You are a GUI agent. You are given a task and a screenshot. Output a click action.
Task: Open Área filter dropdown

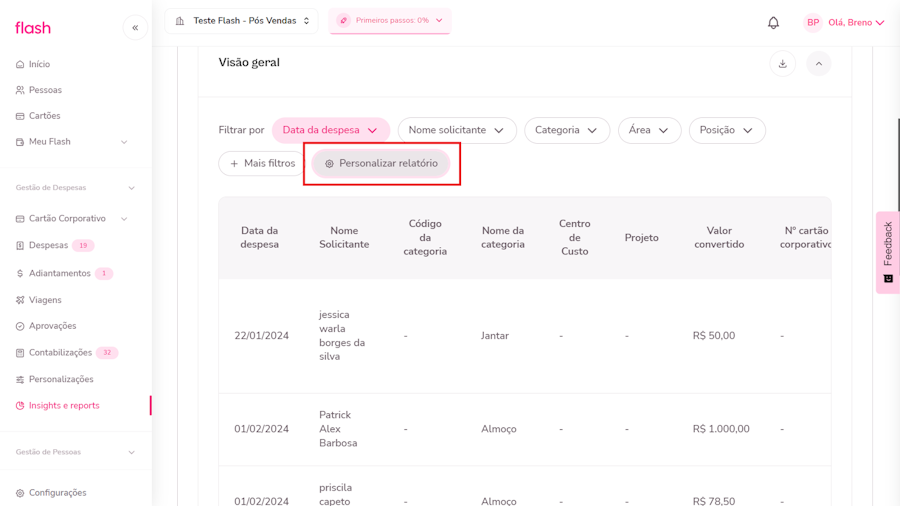pos(649,130)
